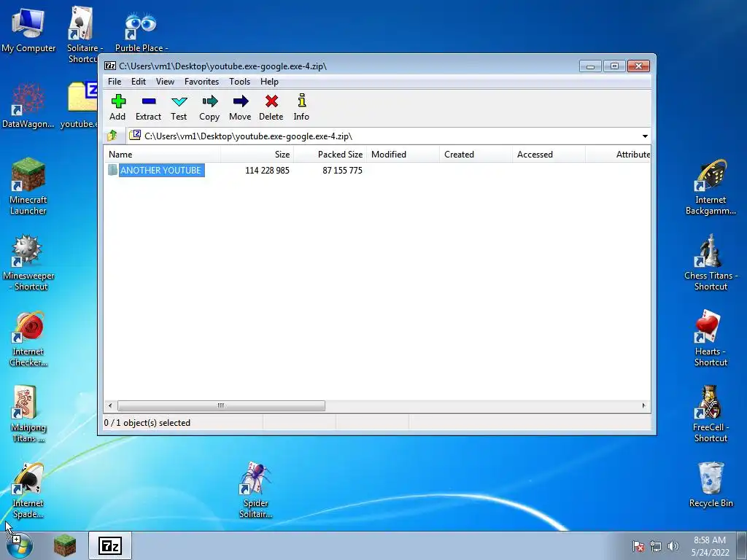
Task: Delete using the red X icon
Action: click(x=271, y=107)
